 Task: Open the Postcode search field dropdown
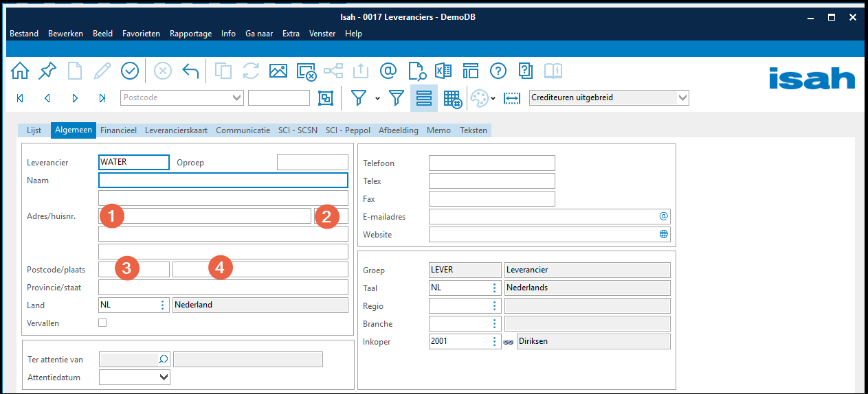237,97
